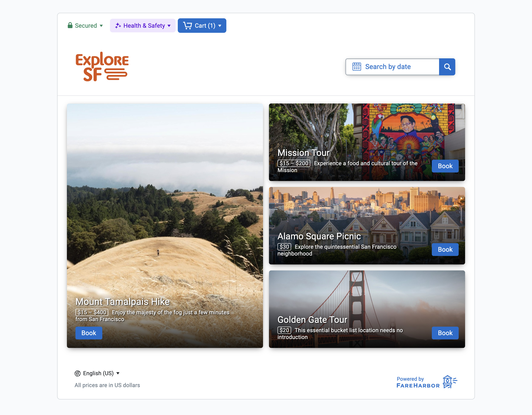Expand the Secured dropdown arrow
This screenshot has width=532, height=415.
(101, 26)
